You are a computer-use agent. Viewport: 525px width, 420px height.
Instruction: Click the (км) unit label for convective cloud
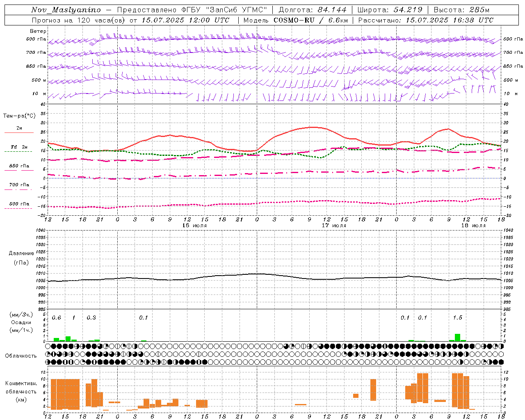[x=21, y=399]
